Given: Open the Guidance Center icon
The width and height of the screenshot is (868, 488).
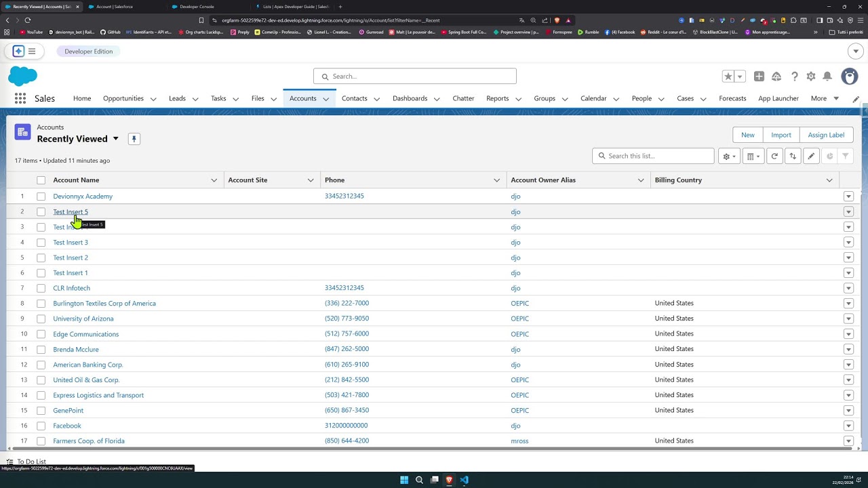Looking at the screenshot, I should 776,77.
